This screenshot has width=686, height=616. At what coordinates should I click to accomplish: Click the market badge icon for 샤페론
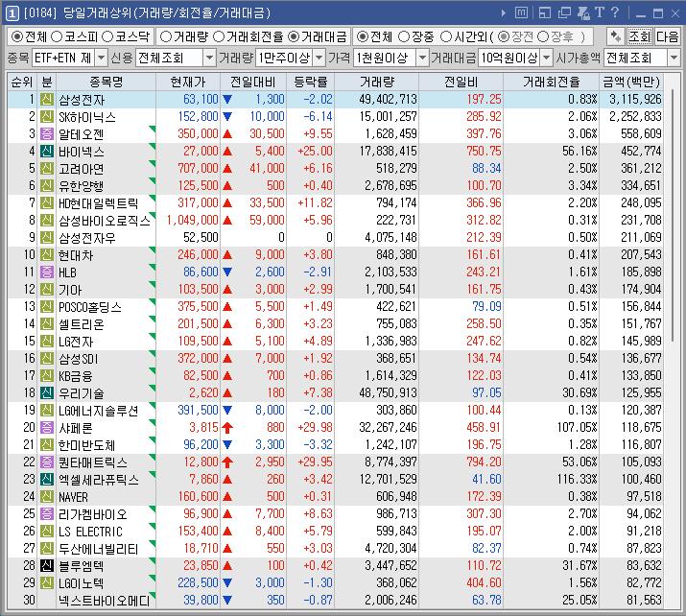click(47, 427)
